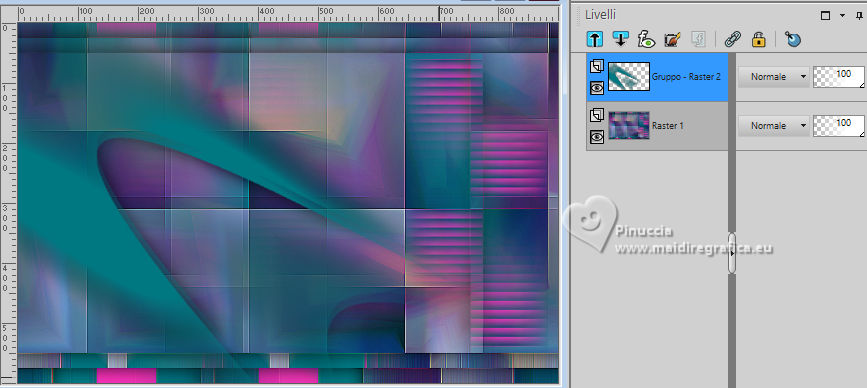Open blend mode dropdown for Raster 1
The width and height of the screenshot is (867, 388).
(x=773, y=126)
